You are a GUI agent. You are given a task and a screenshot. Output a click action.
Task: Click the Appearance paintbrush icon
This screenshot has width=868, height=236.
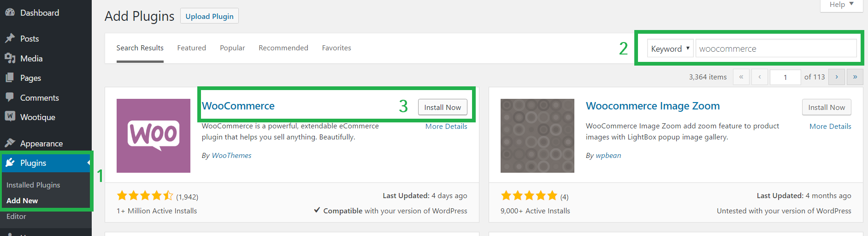coord(10,143)
